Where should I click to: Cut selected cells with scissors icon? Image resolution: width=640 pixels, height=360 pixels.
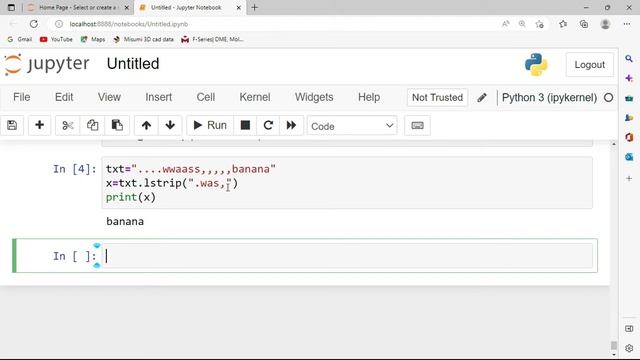tap(68, 125)
